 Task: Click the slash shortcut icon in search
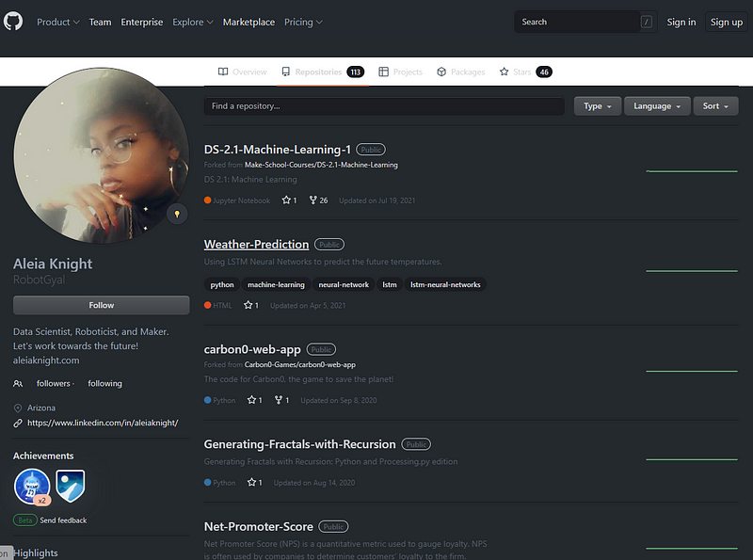647,22
